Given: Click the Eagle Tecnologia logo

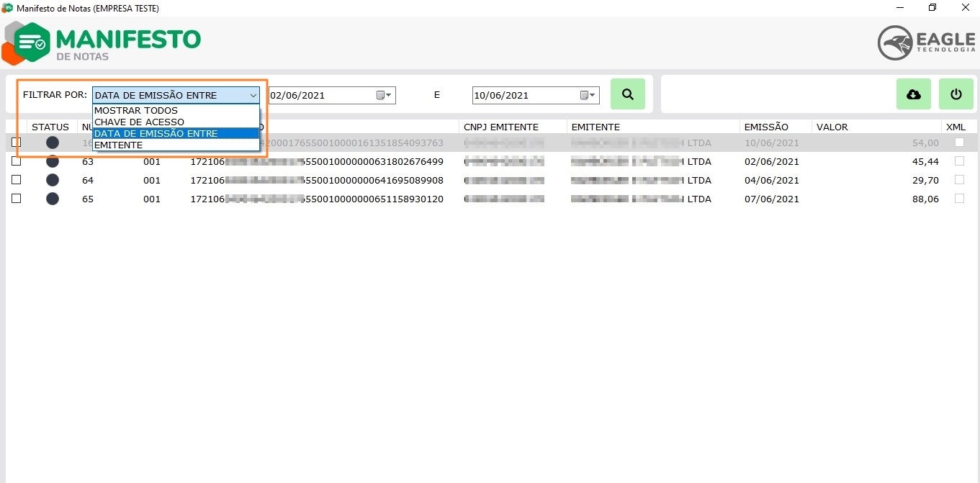Looking at the screenshot, I should [926, 42].
